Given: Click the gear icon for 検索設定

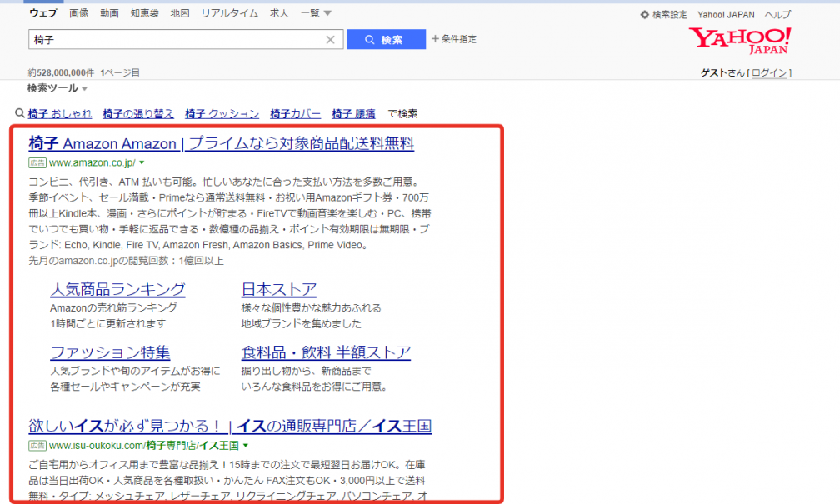Looking at the screenshot, I should 644,15.
